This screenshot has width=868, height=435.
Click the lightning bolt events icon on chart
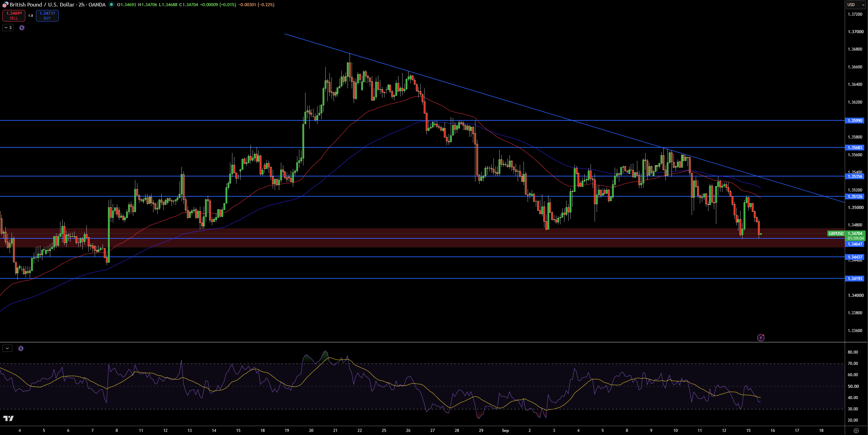761,338
